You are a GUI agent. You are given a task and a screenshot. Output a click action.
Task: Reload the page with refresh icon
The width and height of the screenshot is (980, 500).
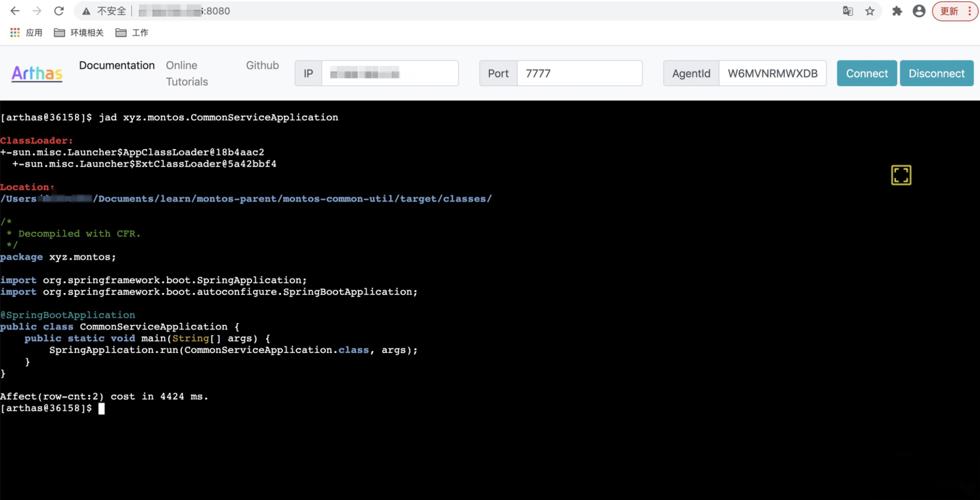click(58, 11)
